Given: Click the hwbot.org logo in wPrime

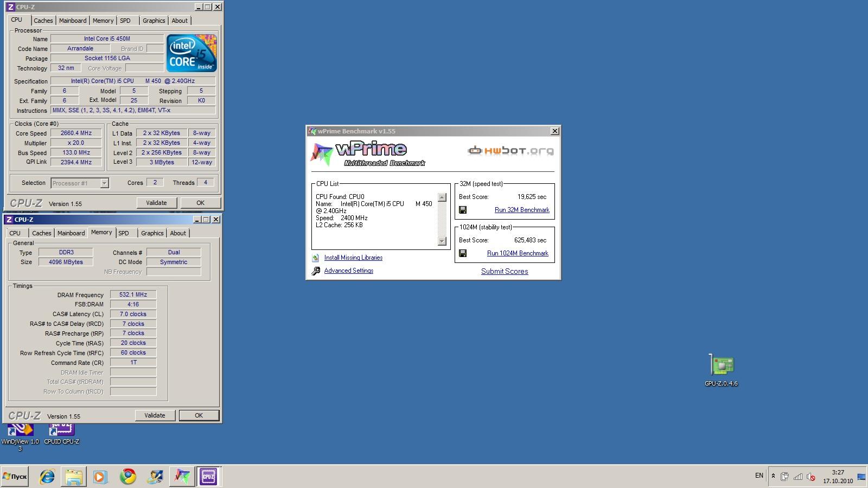Looking at the screenshot, I should coord(510,150).
